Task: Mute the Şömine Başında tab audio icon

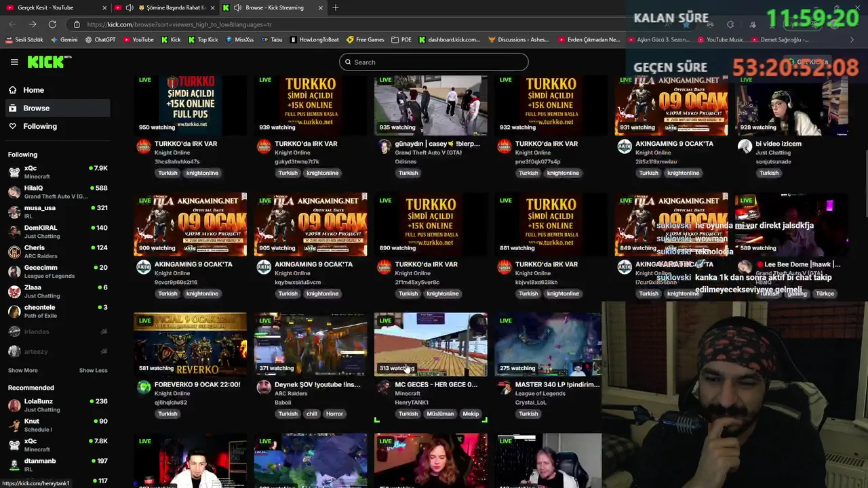Action: point(130,7)
